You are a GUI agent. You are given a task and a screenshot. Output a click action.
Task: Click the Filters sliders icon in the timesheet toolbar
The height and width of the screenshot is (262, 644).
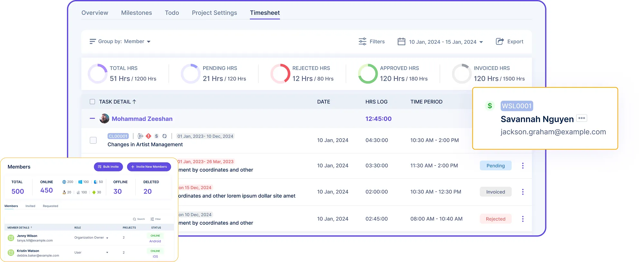click(x=363, y=41)
